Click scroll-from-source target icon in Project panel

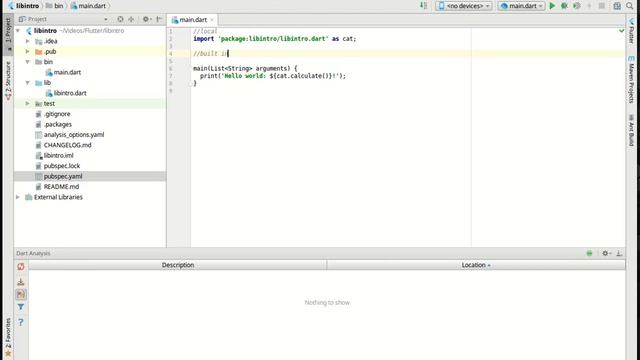pyautogui.click(x=120, y=19)
